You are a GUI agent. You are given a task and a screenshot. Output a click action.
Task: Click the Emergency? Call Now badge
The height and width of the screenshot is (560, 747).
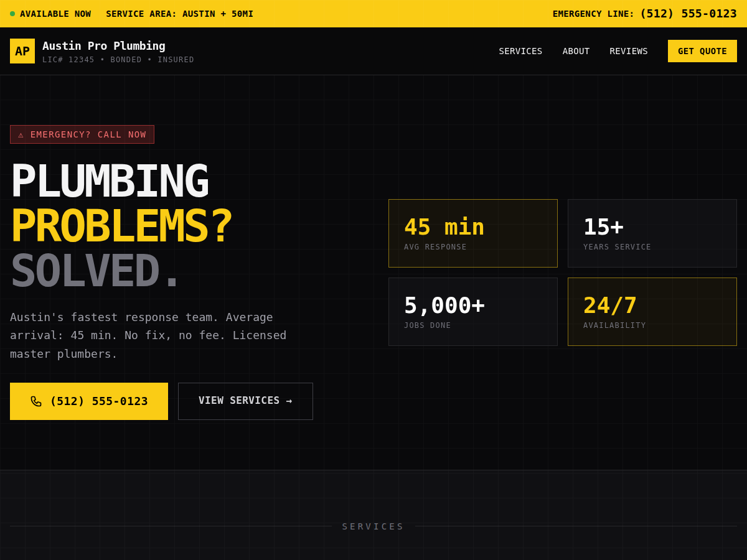(x=82, y=134)
